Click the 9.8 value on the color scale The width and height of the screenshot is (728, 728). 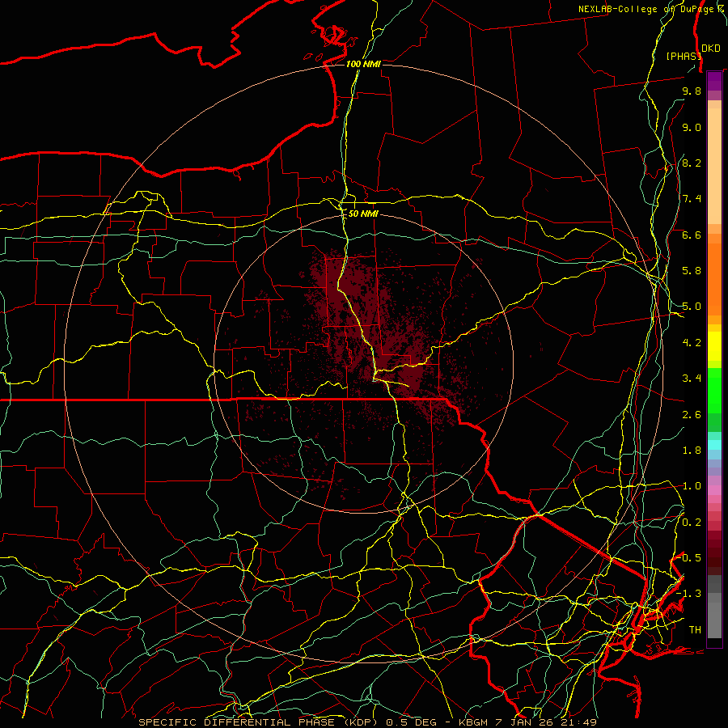click(x=692, y=91)
